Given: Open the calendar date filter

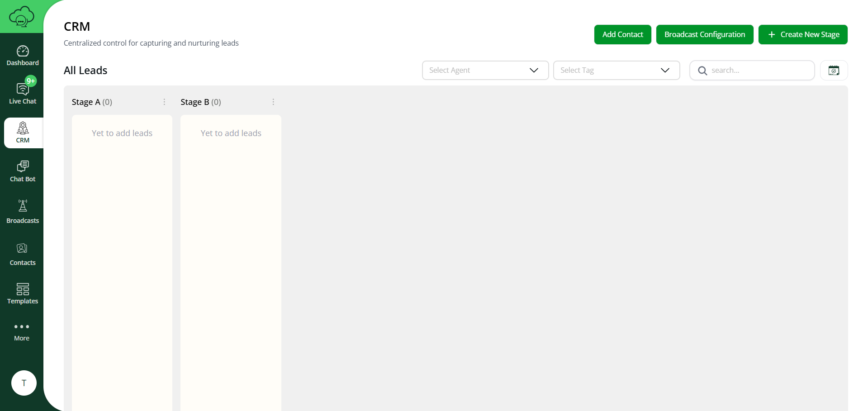Looking at the screenshot, I should point(834,71).
